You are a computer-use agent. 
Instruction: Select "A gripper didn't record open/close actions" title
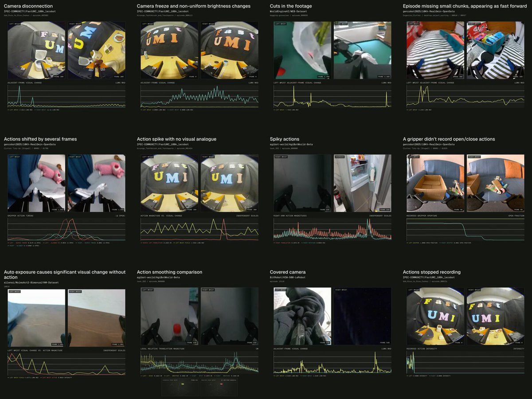click(449, 139)
